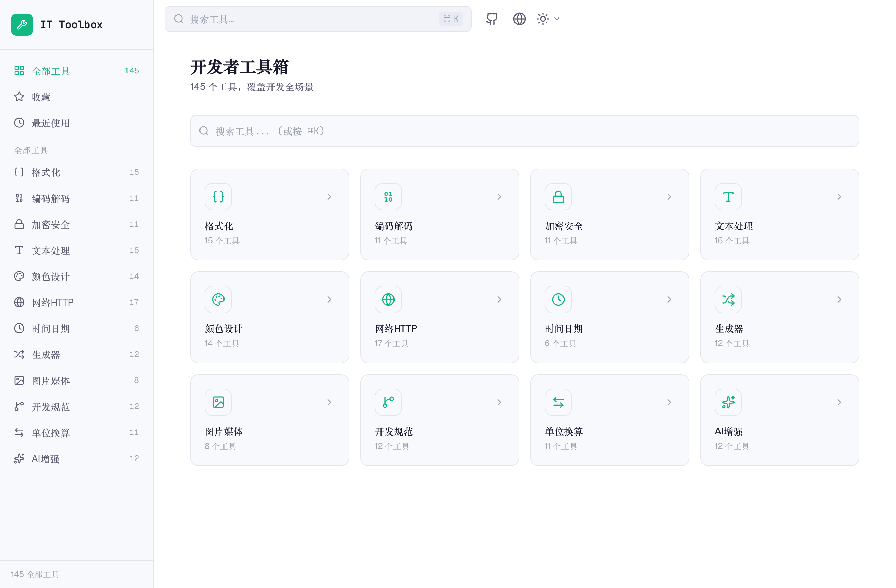Focus the main 搜索工具 (或按 ⌘K) search box
Screen dimensions: 896x588
(524, 131)
